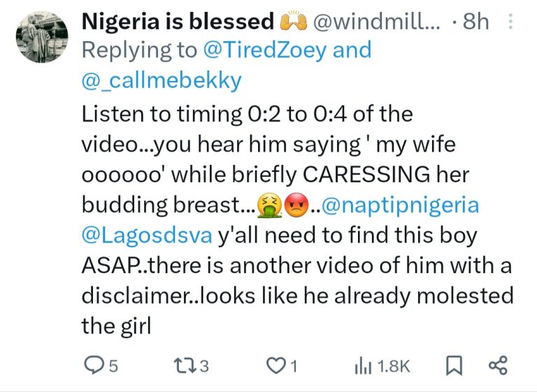Click the display name "Nigeria is blessed"

click(x=178, y=22)
